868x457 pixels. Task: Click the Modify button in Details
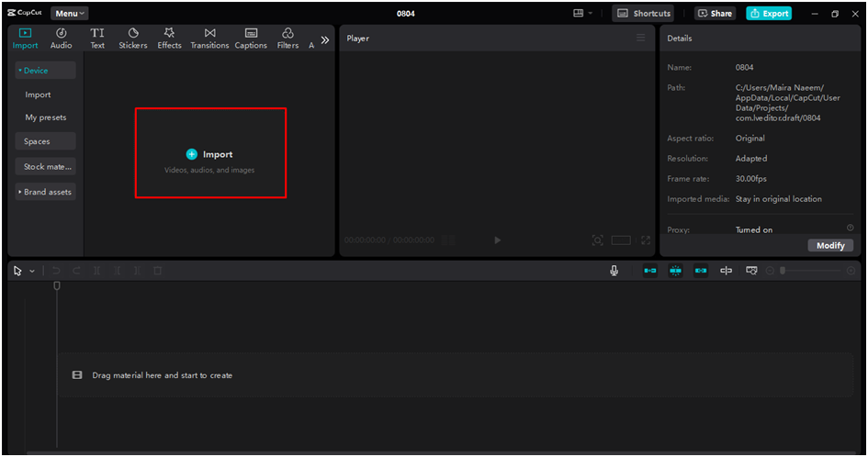point(830,245)
